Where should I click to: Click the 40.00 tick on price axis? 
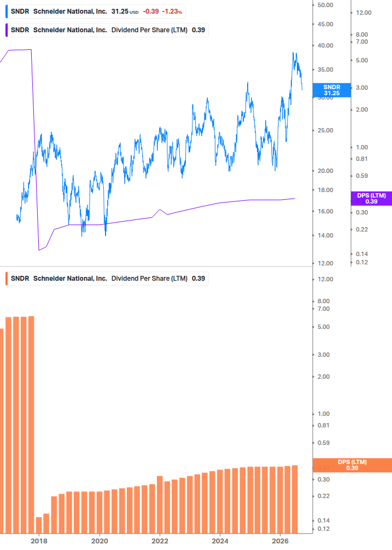[x=325, y=45]
